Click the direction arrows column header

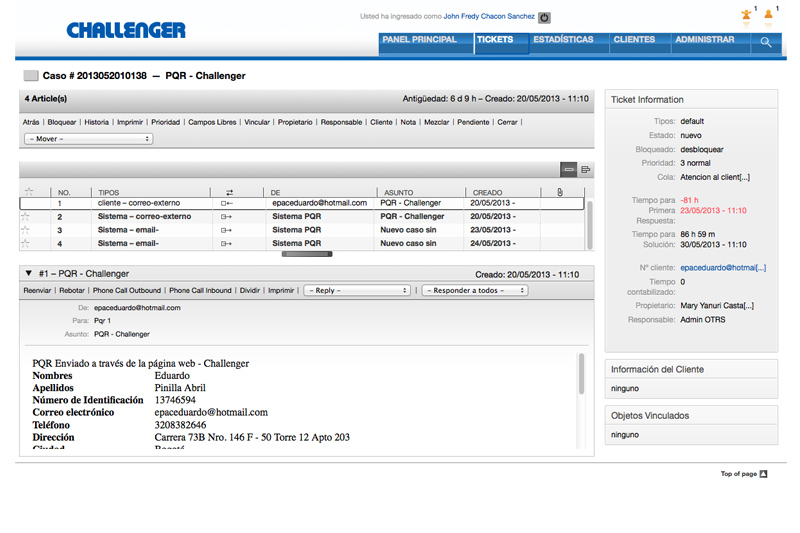[230, 192]
